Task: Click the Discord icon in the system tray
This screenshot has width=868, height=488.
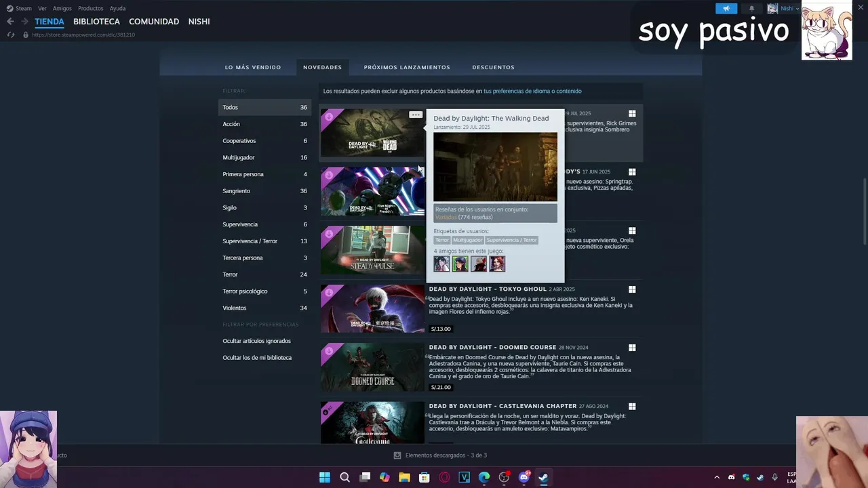Action: (x=731, y=477)
